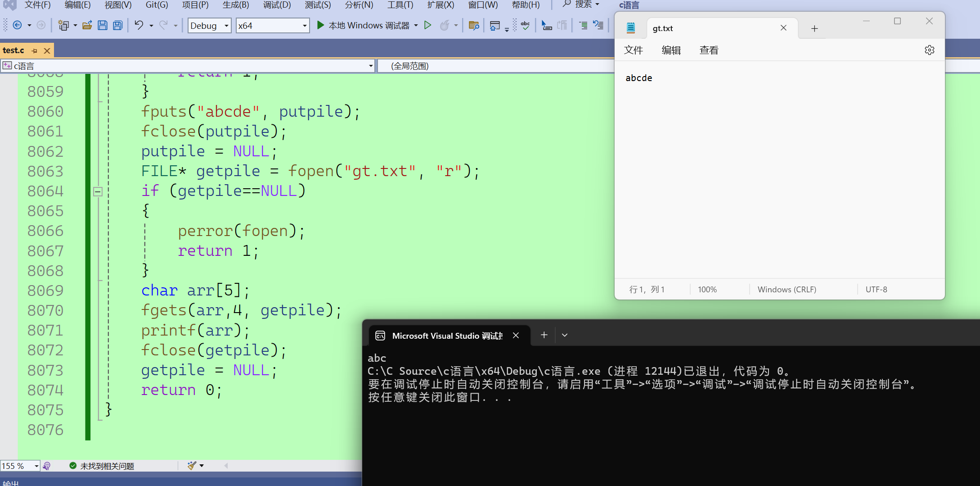Click the 搜索 search box
This screenshot has width=980, height=486.
pyautogui.click(x=580, y=5)
